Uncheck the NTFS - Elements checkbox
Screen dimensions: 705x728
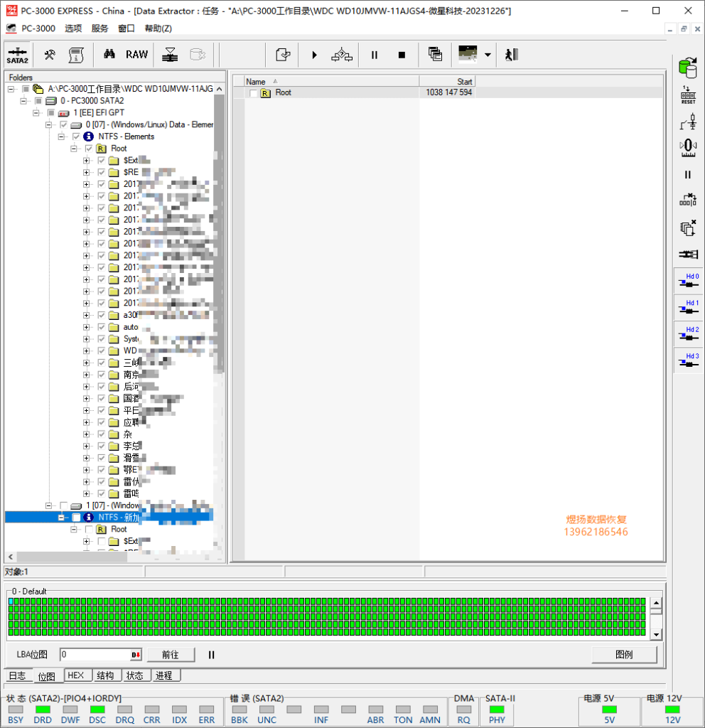point(76,136)
